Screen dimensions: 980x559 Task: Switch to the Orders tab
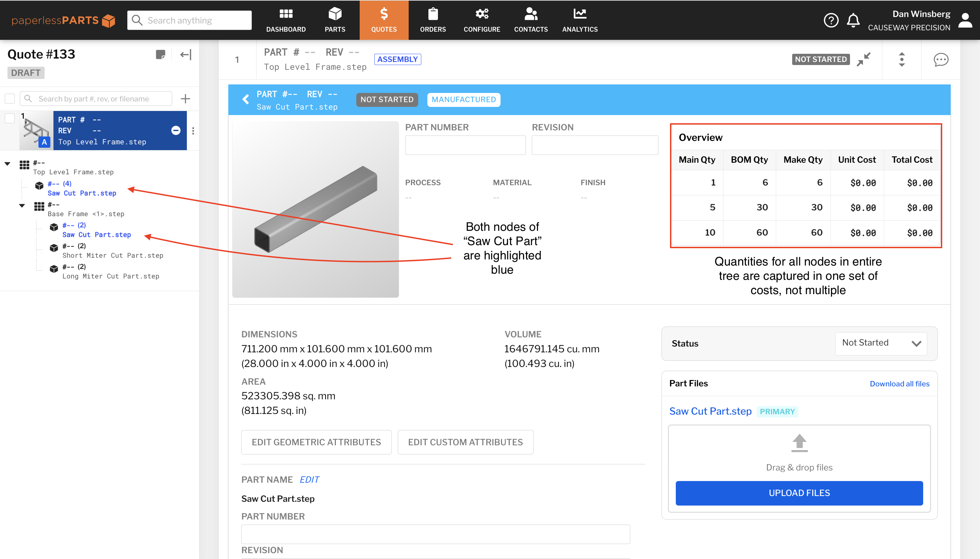pos(432,20)
